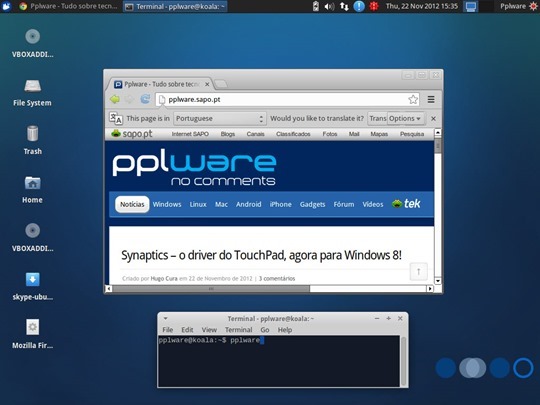540x405 pixels.
Task: Open a new Chrome tab
Action: pos(221,84)
